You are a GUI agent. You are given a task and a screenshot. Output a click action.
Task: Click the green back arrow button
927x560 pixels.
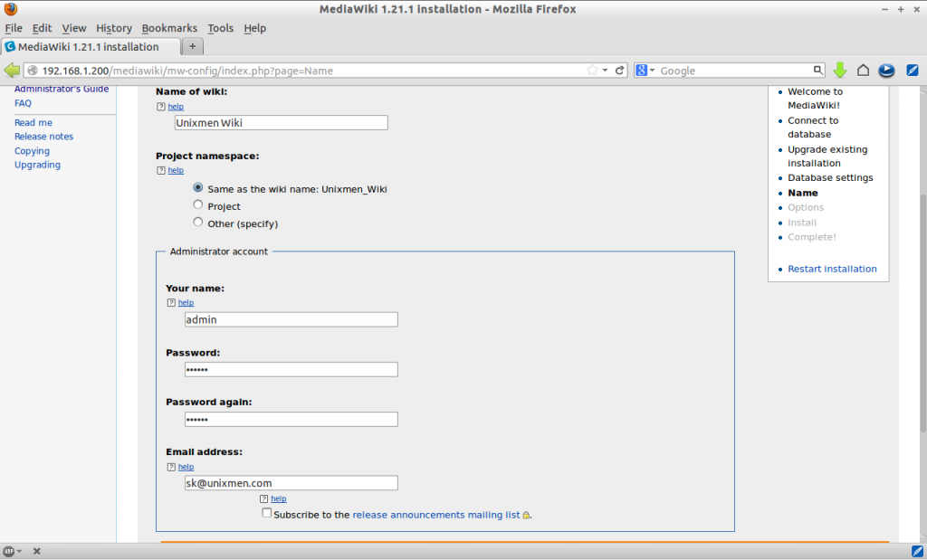click(x=12, y=71)
